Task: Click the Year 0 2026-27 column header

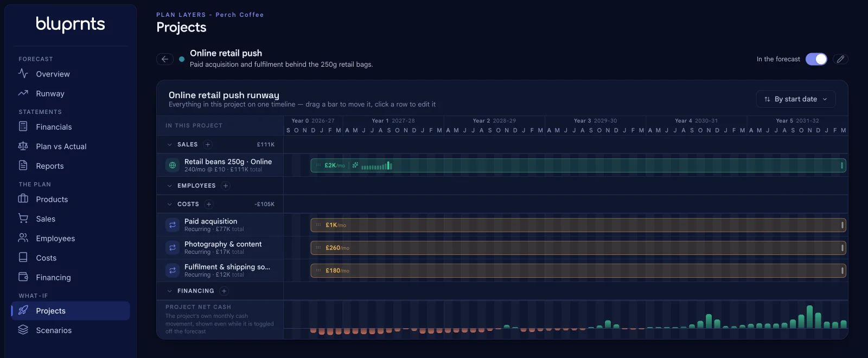Action: tap(313, 121)
